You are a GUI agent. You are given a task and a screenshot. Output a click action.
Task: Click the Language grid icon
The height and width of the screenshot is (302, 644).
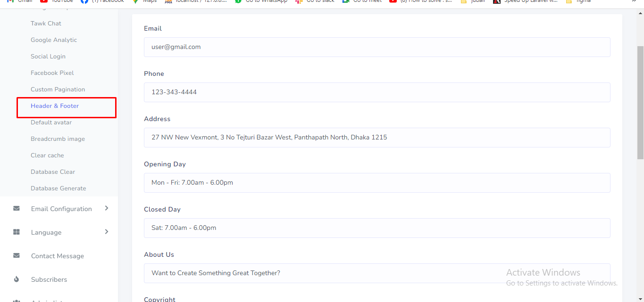pos(17,232)
